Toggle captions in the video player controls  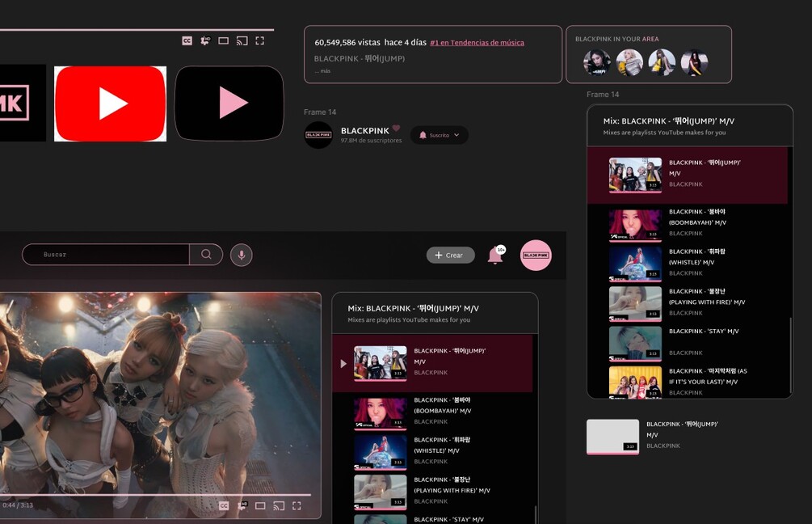(224, 505)
